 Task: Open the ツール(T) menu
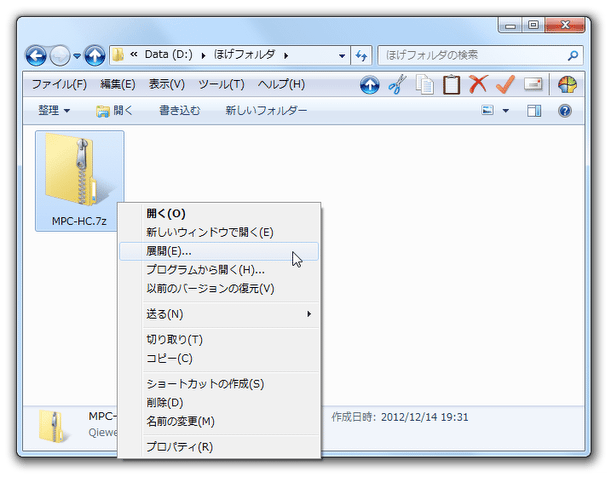[x=221, y=84]
